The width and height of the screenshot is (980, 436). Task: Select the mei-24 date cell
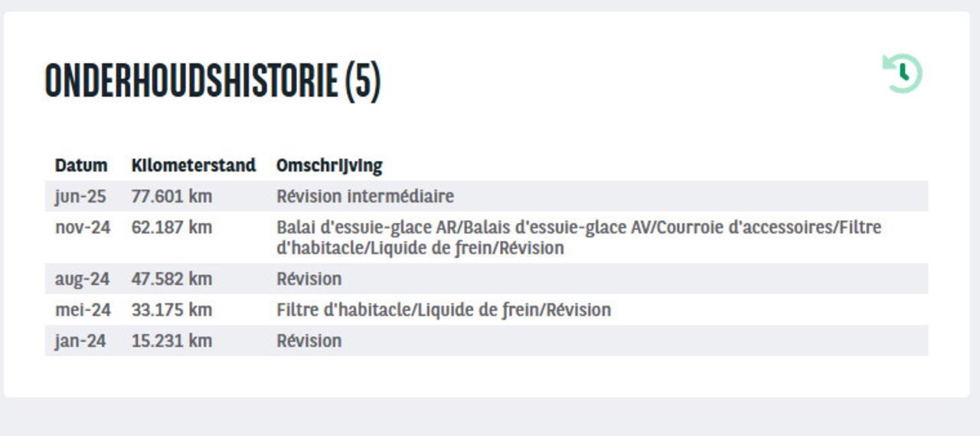click(x=83, y=310)
